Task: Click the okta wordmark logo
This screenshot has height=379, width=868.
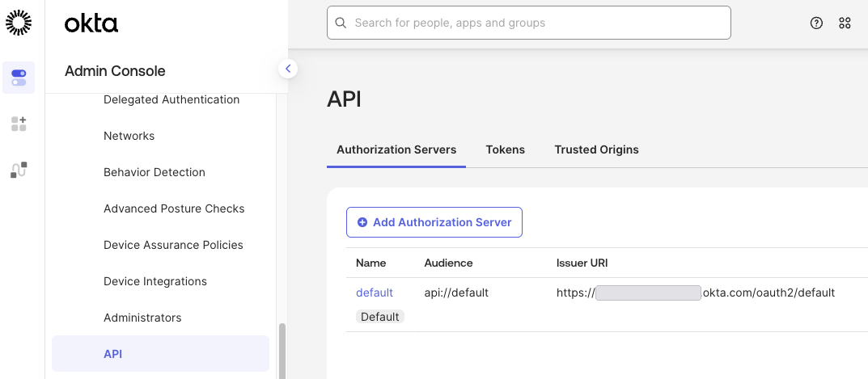Action: point(91,23)
